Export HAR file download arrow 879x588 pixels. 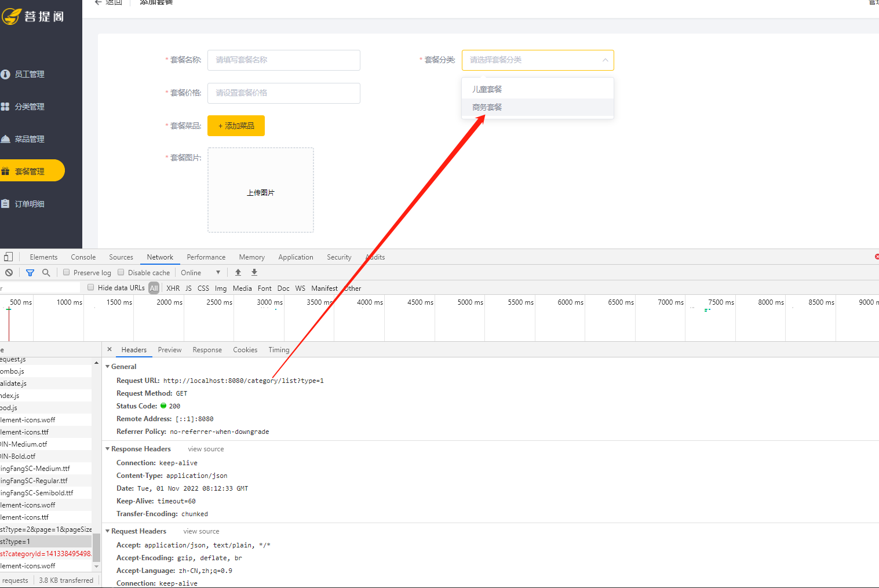(x=254, y=272)
